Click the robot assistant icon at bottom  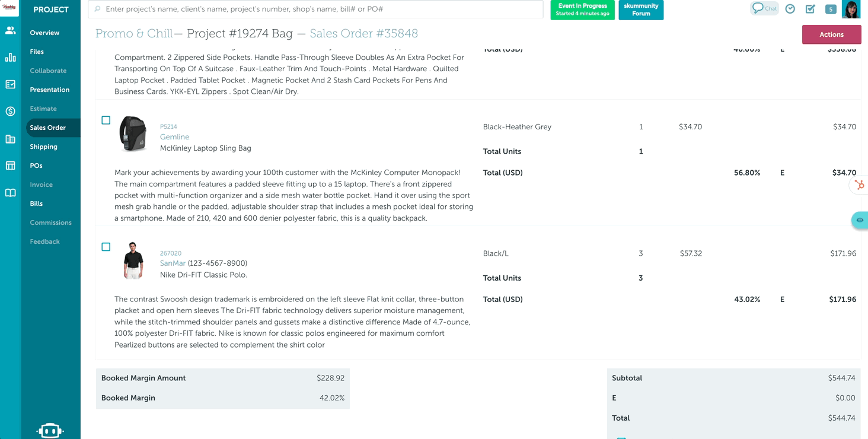[x=50, y=431]
